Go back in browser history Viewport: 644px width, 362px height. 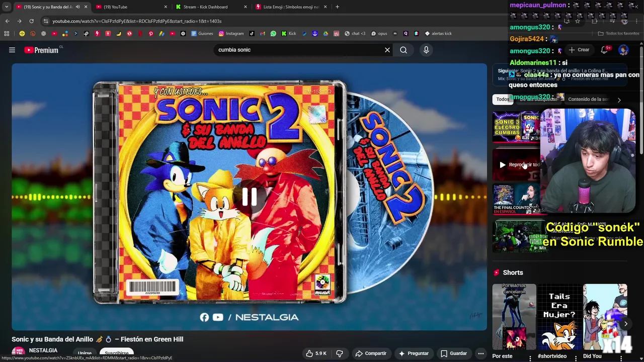point(7,21)
